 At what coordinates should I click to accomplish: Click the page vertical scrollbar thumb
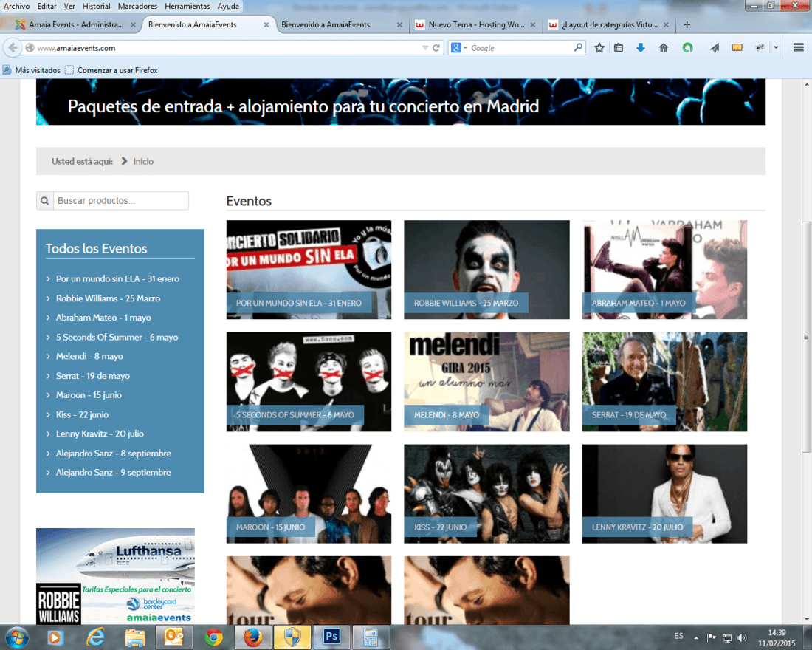click(x=806, y=337)
